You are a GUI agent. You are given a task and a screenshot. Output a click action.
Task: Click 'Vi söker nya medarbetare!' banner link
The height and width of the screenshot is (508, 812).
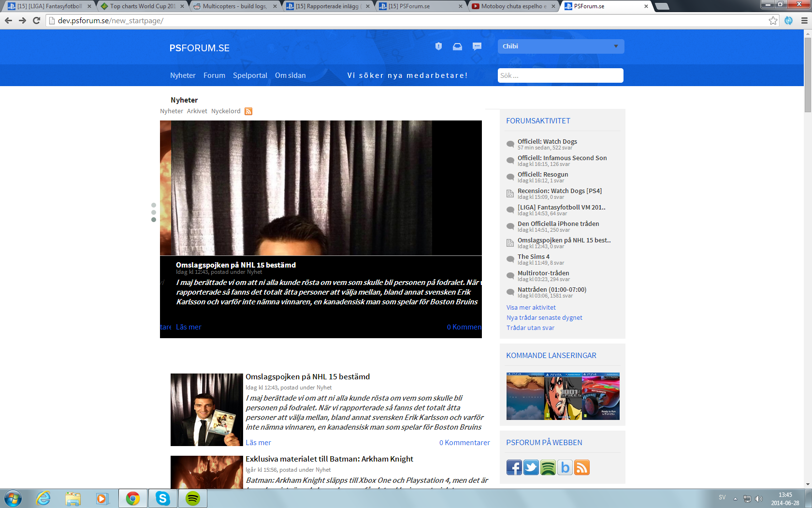tap(407, 75)
